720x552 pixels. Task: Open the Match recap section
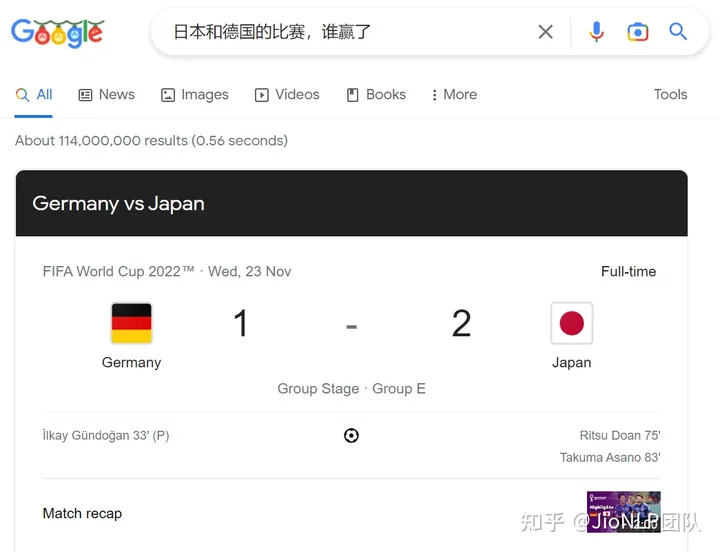82,513
